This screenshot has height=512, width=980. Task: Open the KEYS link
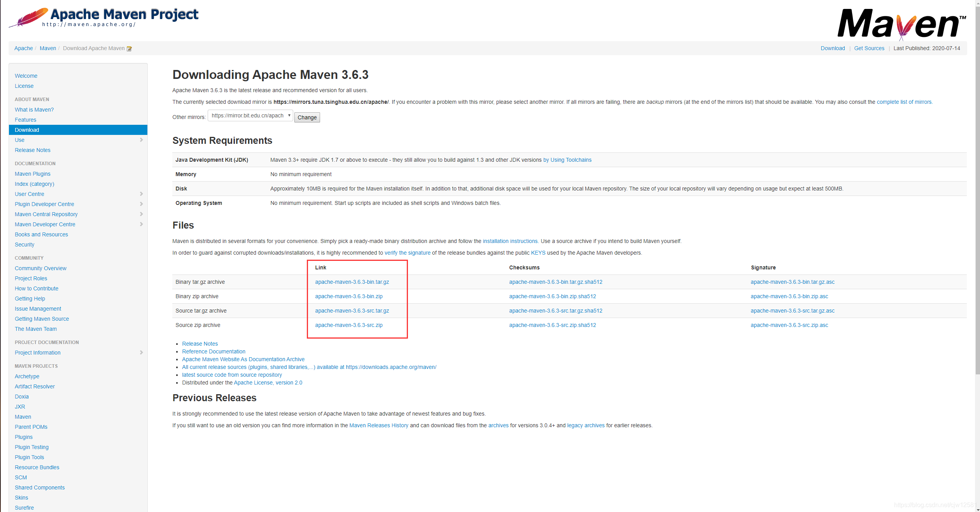pyautogui.click(x=538, y=253)
